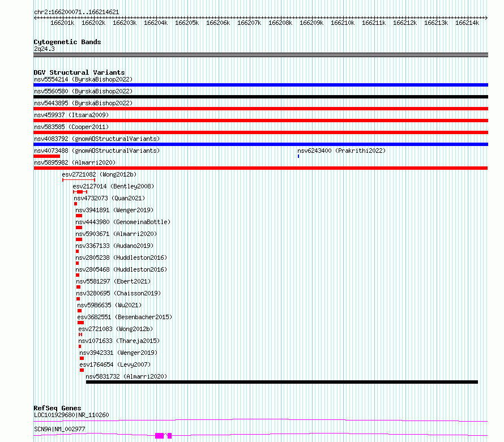Click the red block under esv1764654
The image size is (504, 442).
(82, 370)
